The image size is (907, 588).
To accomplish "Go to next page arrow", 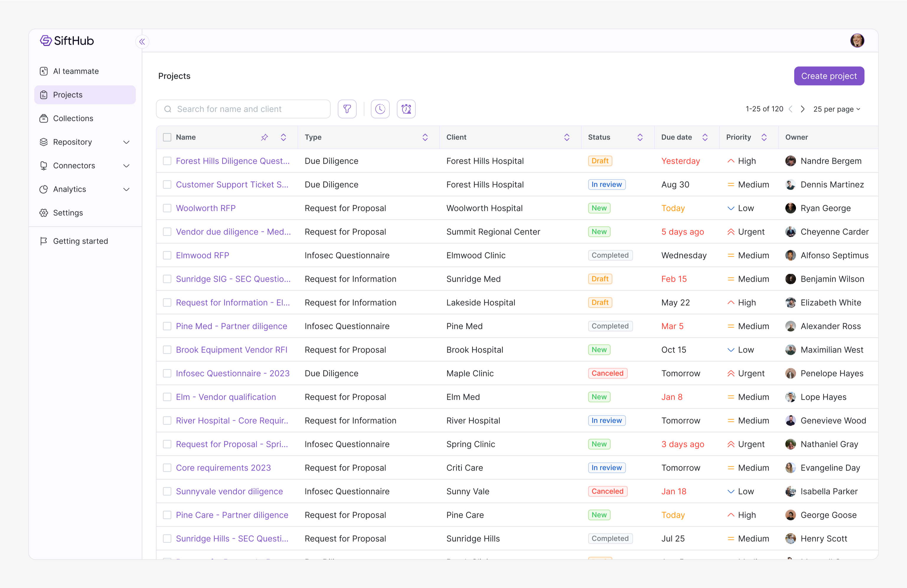I will [x=802, y=109].
